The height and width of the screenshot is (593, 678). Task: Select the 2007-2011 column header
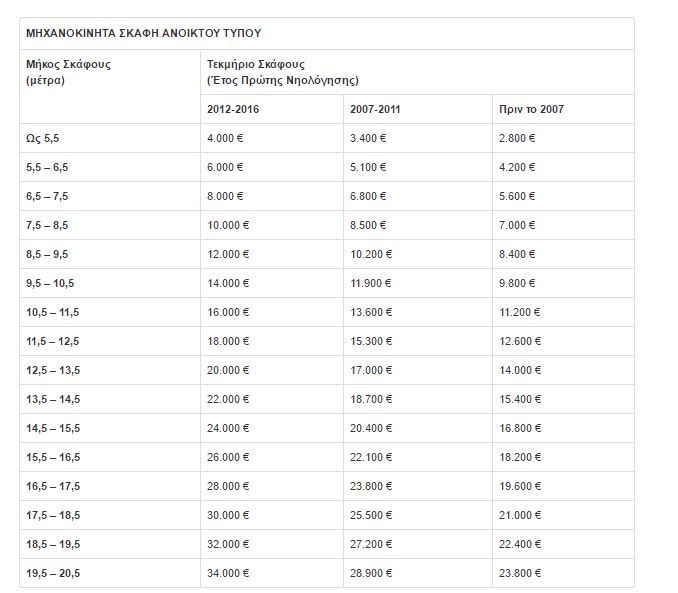tap(375, 109)
